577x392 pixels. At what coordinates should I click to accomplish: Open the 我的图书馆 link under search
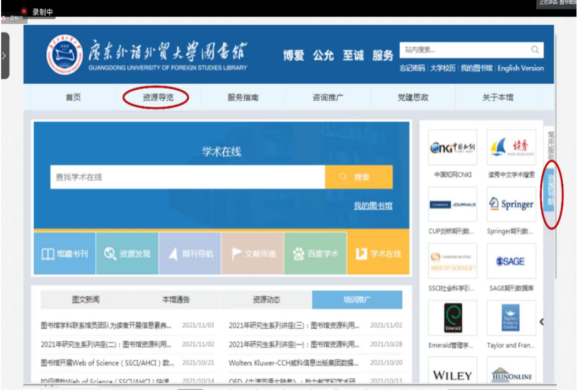pos(373,206)
